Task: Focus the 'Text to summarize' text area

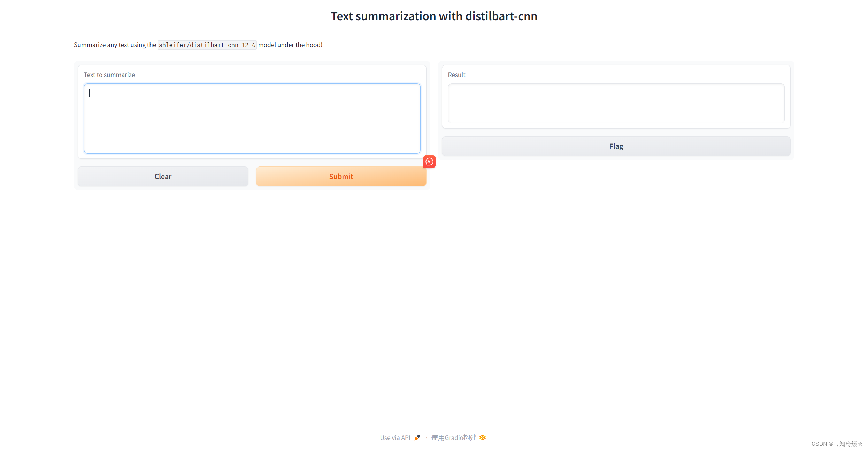Action: [x=252, y=118]
